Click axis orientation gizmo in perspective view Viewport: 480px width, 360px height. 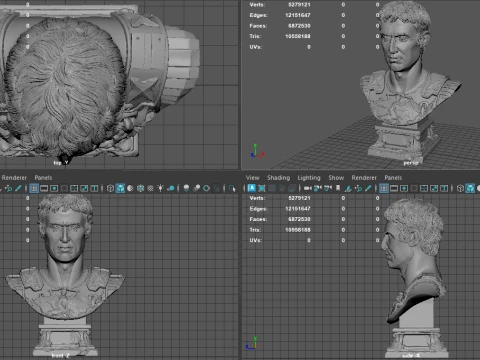257,151
